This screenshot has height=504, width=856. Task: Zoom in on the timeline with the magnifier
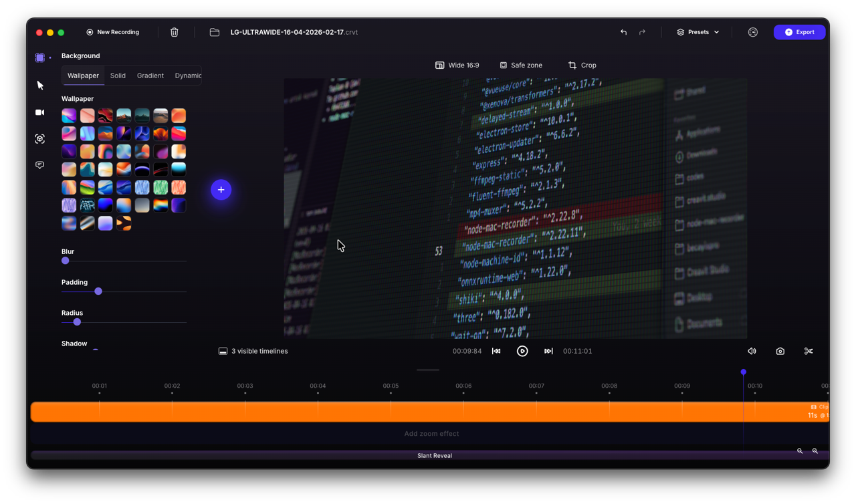(x=800, y=451)
